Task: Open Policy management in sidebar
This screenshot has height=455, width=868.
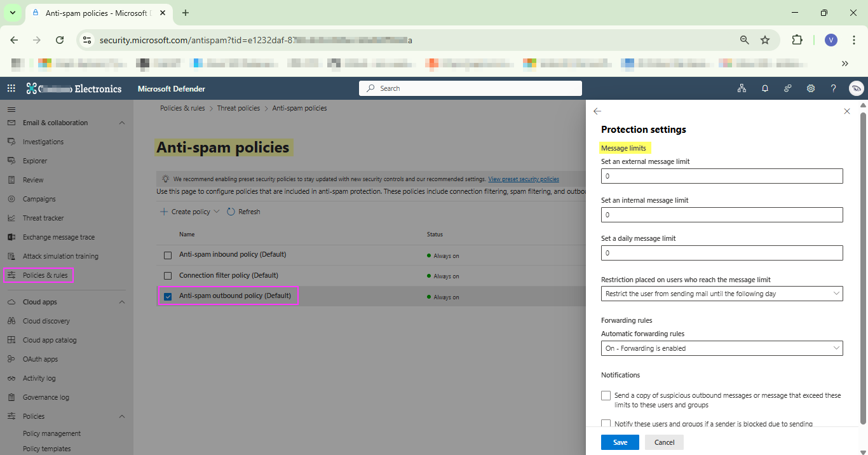Action: [51, 433]
